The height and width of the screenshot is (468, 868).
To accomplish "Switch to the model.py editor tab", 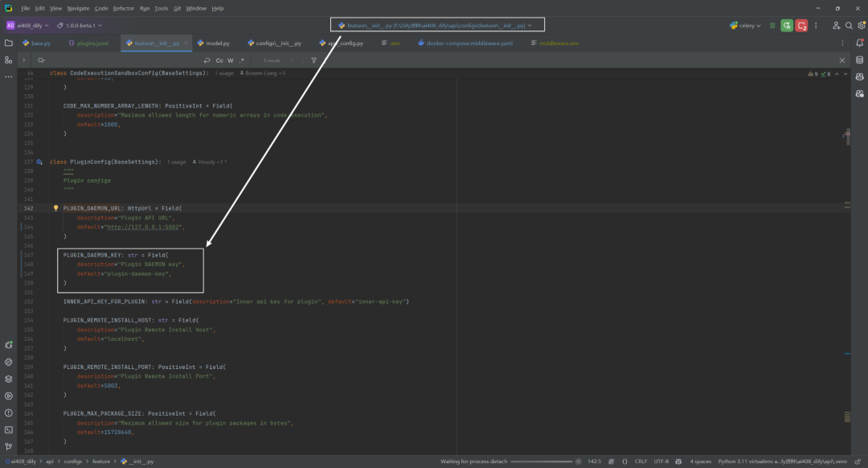I will click(x=214, y=43).
